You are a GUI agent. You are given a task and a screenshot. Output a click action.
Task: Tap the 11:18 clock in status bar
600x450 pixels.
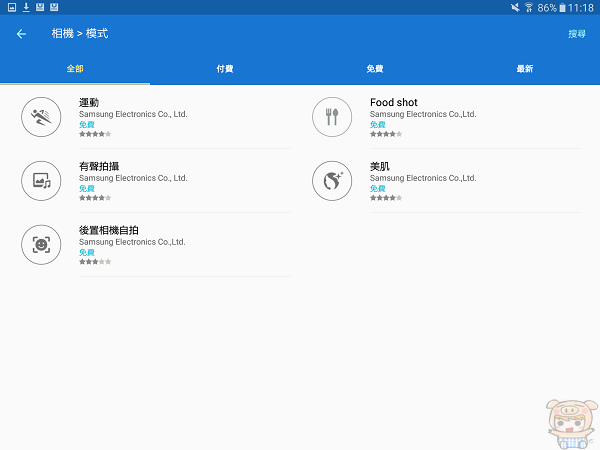pyautogui.click(x=581, y=8)
